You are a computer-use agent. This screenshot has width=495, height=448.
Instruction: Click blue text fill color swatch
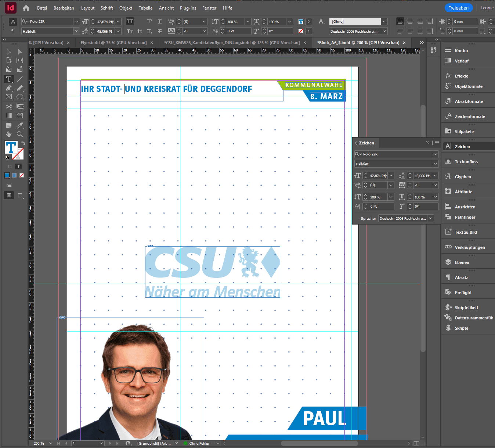(11, 147)
